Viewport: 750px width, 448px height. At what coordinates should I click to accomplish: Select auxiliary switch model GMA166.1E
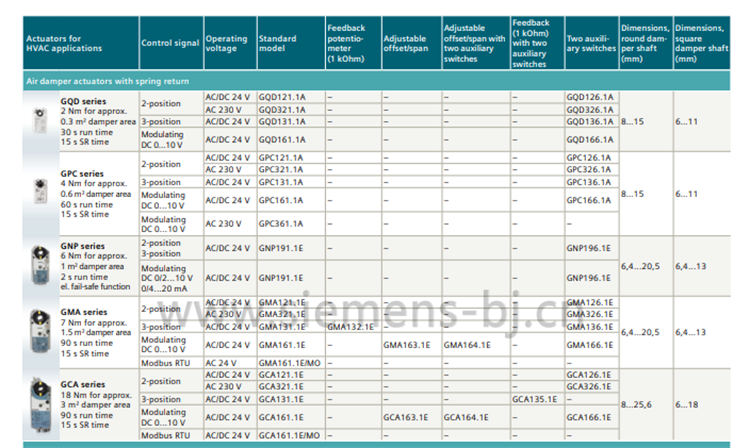click(x=590, y=345)
